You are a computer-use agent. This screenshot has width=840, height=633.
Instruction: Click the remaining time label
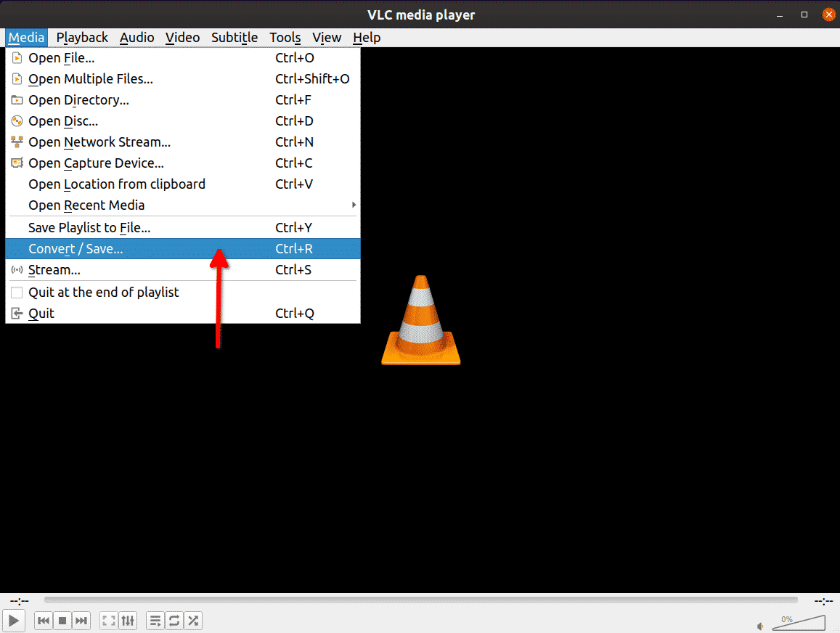(823, 601)
